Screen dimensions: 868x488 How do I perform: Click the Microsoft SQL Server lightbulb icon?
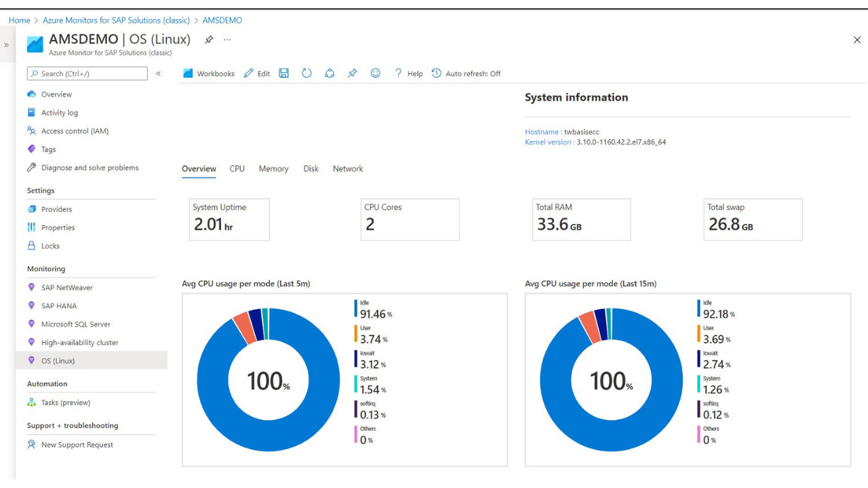(31, 324)
